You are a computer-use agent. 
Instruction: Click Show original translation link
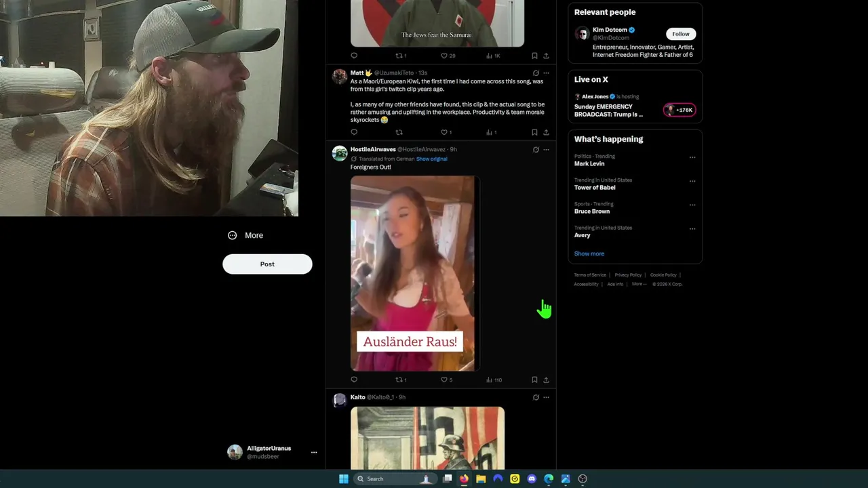click(431, 159)
